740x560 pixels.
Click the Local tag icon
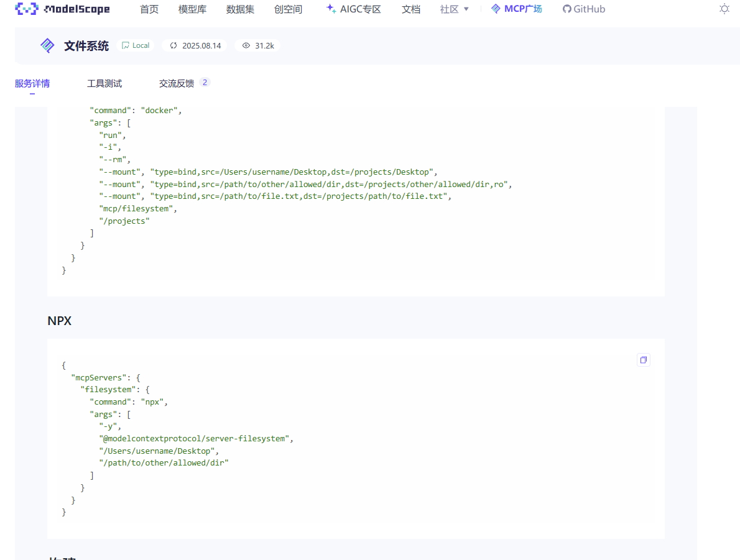(x=126, y=46)
